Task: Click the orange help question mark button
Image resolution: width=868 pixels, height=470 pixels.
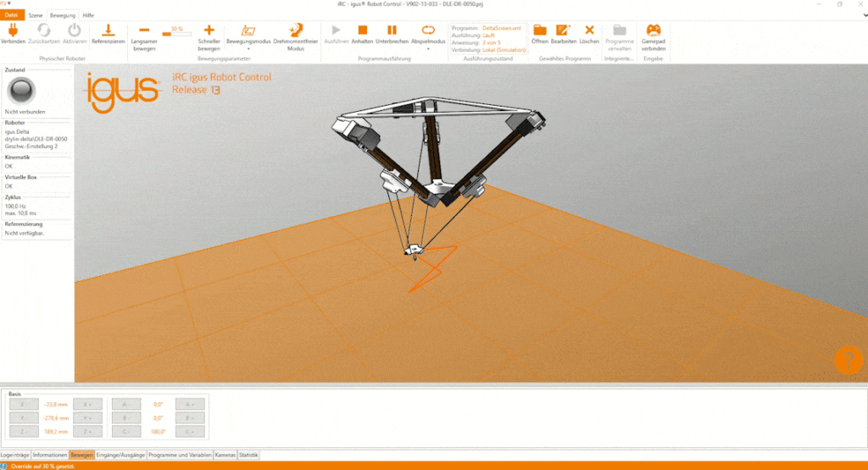Action: (x=848, y=360)
